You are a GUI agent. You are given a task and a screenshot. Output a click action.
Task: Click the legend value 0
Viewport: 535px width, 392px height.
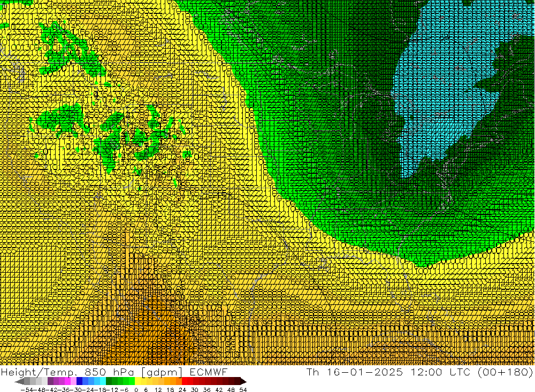pos(136,390)
